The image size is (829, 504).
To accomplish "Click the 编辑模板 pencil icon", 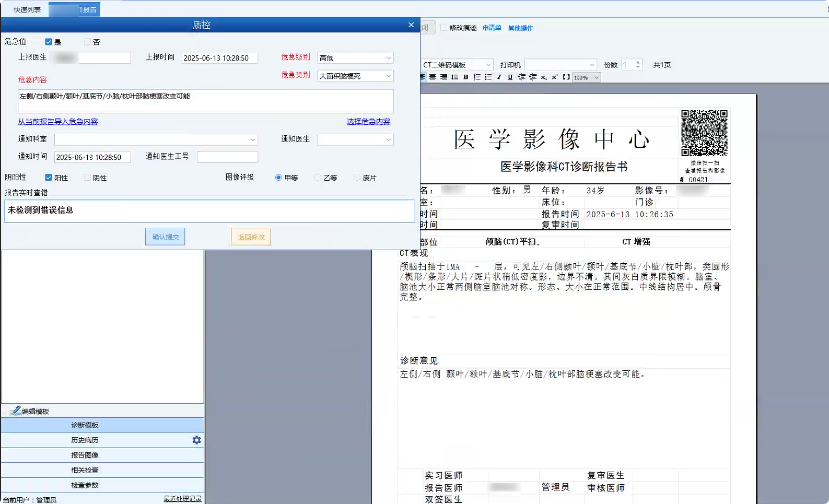I will click(15, 412).
